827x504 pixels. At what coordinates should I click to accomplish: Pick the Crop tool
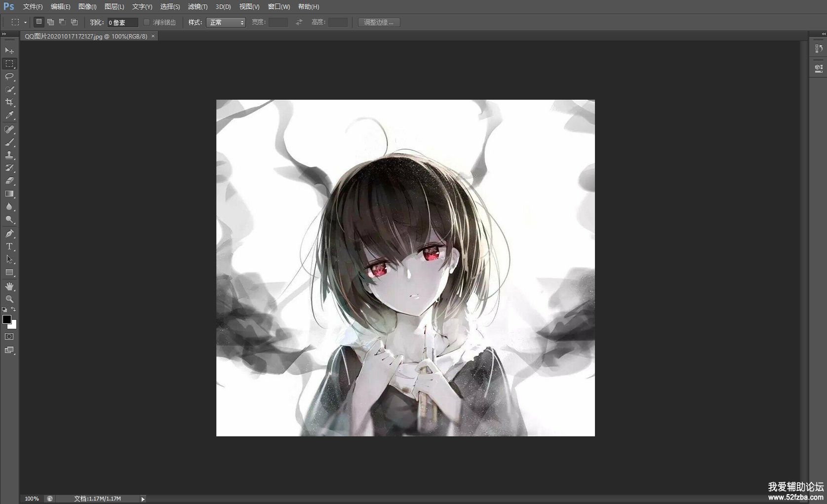[x=9, y=102]
